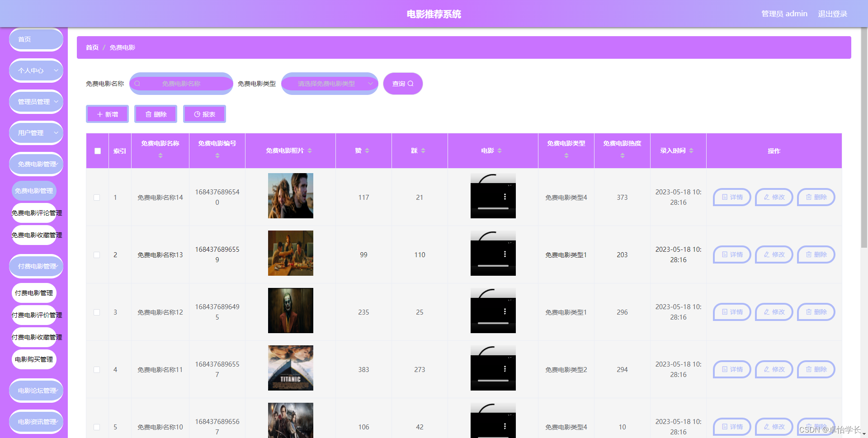The image size is (868, 438).
Task: Sort by 免费电影类型 column arrows
Action: click(566, 155)
